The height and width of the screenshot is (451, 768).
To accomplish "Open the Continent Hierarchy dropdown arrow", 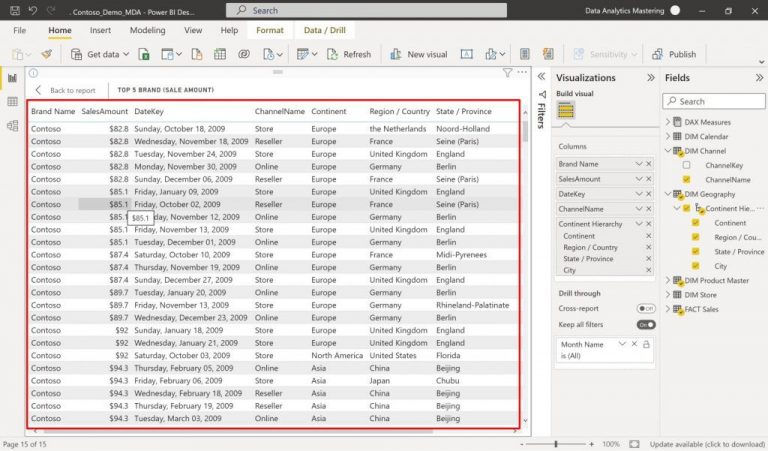I will point(639,224).
